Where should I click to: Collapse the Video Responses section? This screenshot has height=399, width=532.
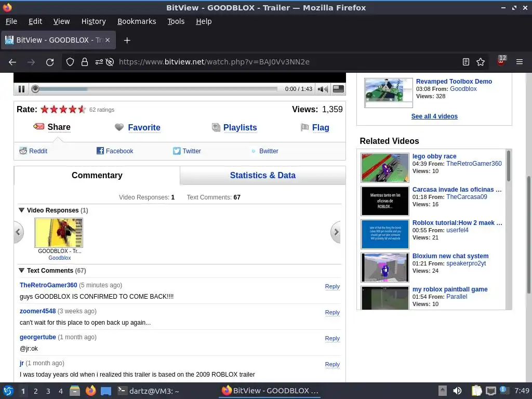[x=21, y=210]
